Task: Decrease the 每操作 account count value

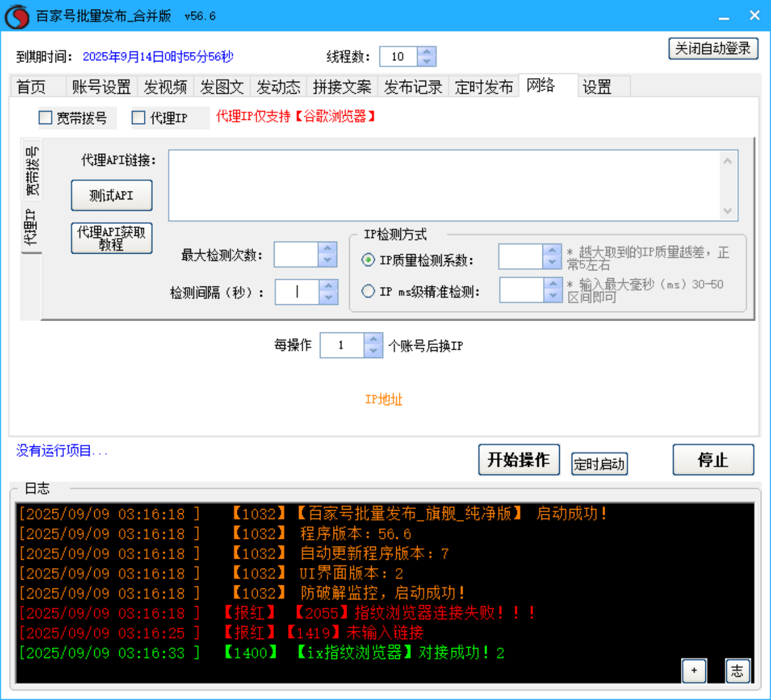Action: click(372, 351)
